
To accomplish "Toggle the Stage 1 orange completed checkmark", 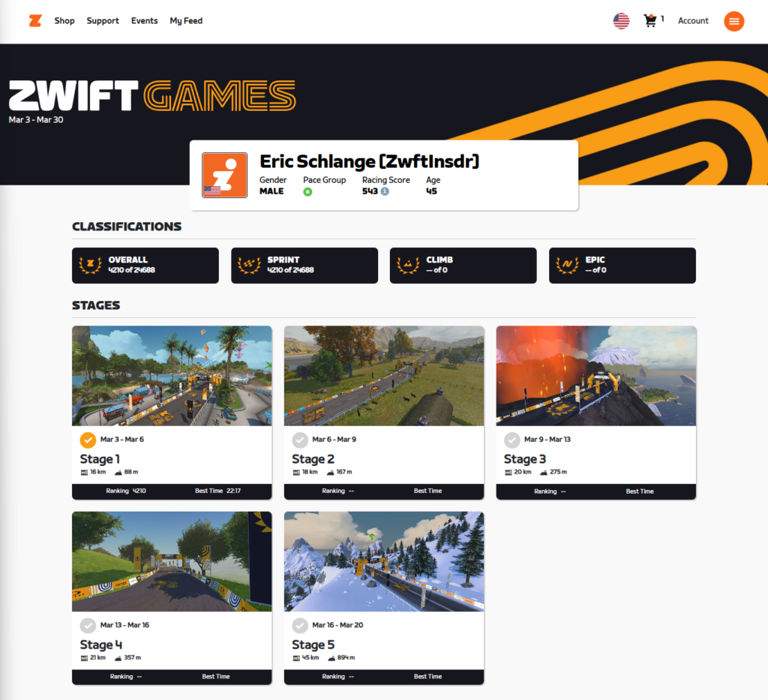I will (88, 440).
